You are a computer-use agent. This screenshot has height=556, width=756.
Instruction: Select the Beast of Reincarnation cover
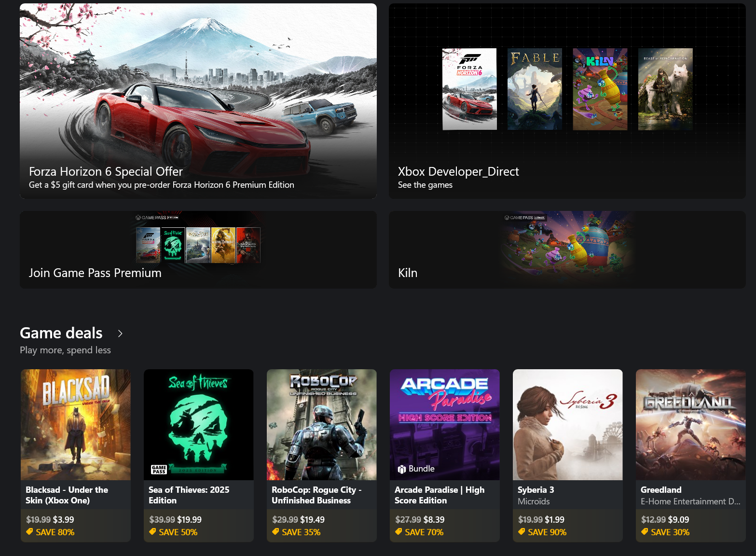click(665, 89)
